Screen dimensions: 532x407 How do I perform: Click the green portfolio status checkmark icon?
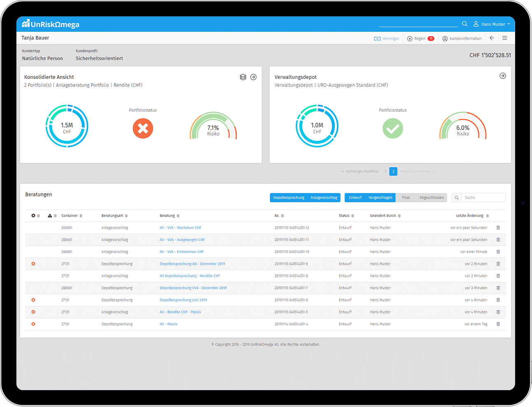click(x=393, y=128)
